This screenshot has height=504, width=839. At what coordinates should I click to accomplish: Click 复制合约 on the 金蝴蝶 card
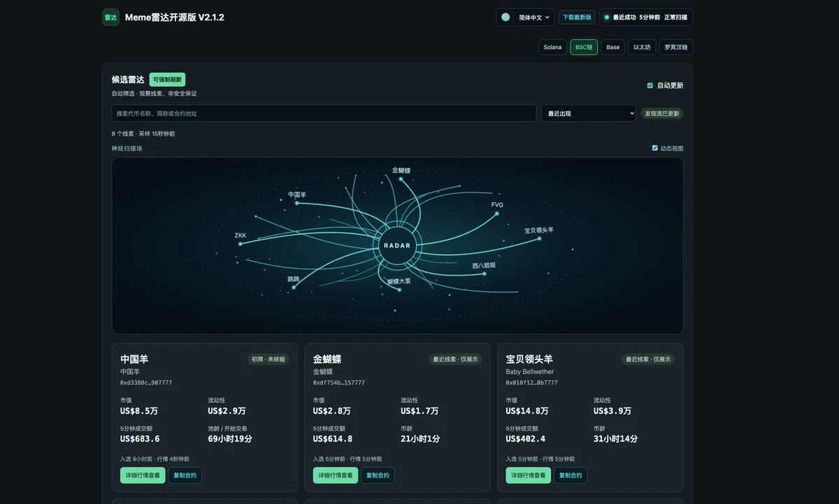[378, 475]
